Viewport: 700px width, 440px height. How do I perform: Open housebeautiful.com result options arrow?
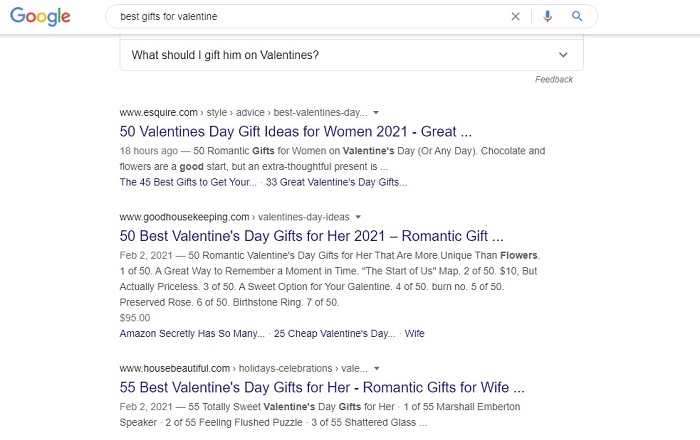click(x=376, y=369)
